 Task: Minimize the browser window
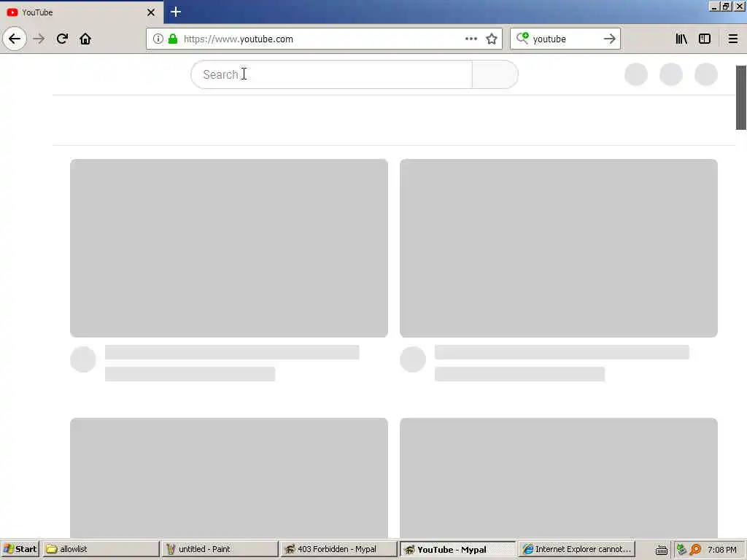click(x=713, y=7)
